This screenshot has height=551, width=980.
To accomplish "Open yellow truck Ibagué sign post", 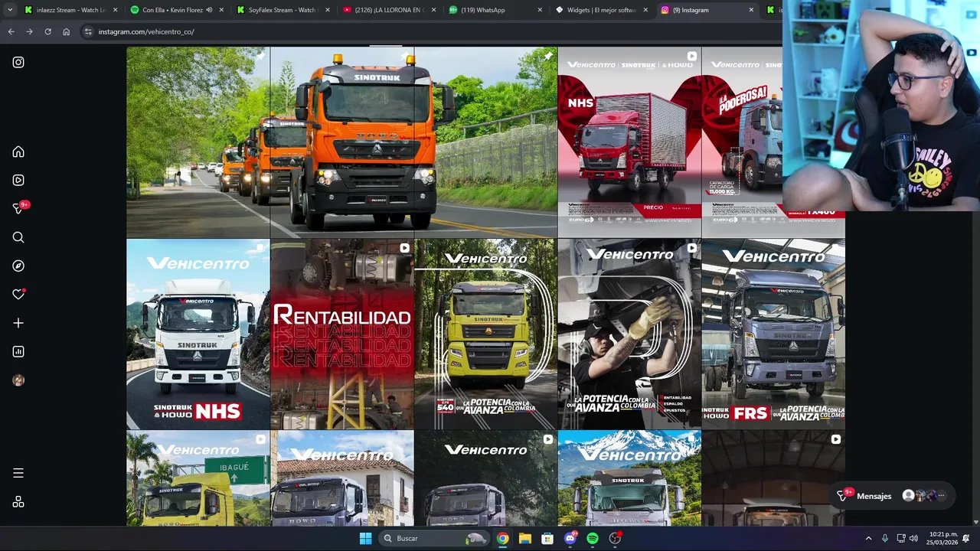I will pos(198,478).
